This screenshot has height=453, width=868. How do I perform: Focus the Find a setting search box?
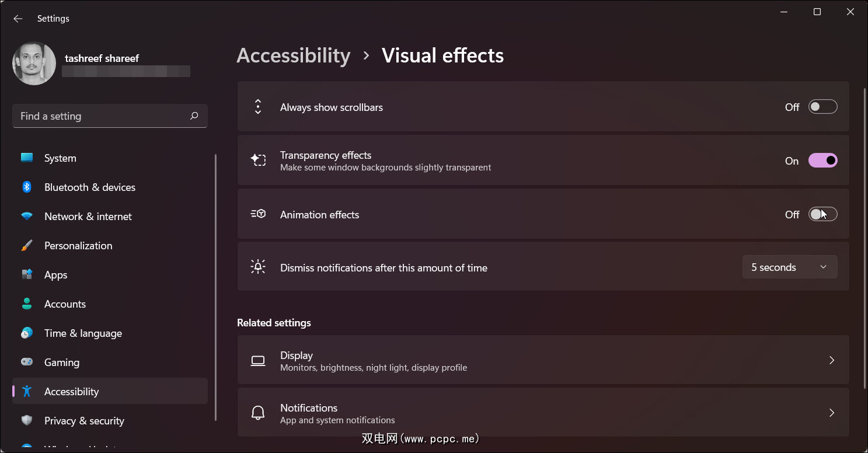click(102, 116)
